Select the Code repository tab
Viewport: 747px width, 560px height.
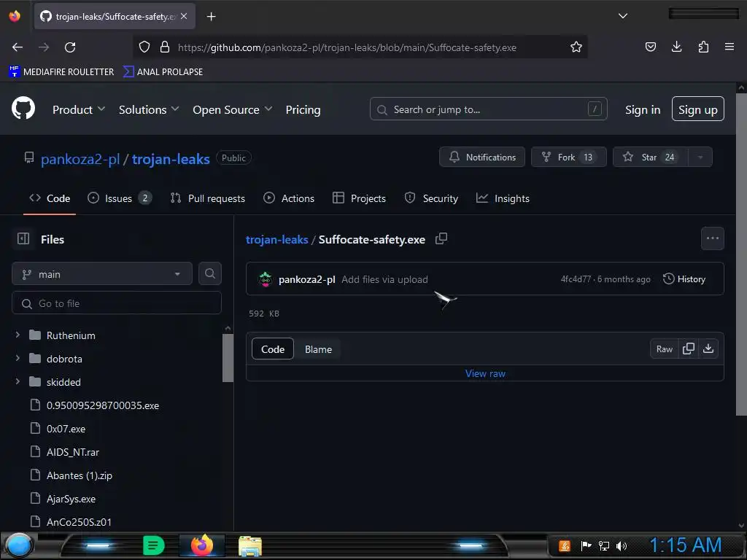point(50,198)
